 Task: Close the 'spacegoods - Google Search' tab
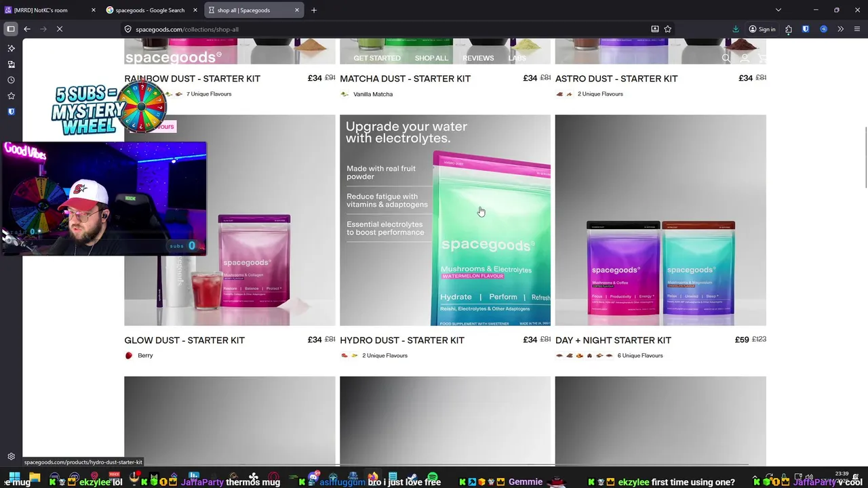(195, 10)
